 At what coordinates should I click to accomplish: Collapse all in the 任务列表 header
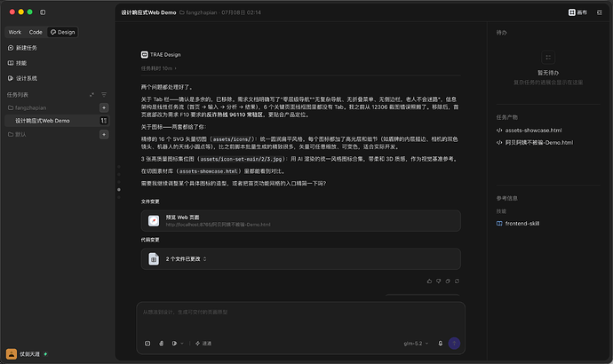point(92,94)
